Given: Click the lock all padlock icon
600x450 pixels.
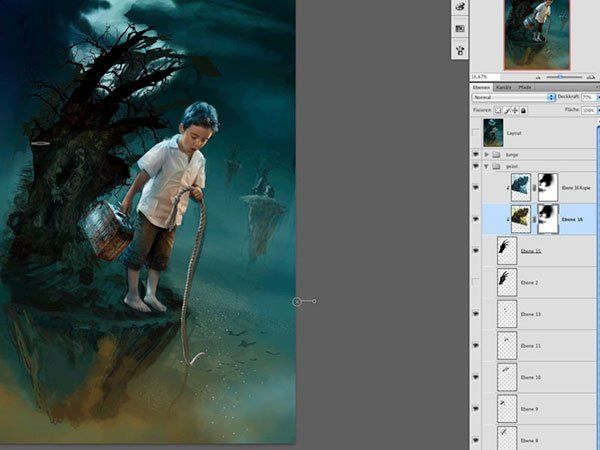Looking at the screenshot, I should [523, 111].
